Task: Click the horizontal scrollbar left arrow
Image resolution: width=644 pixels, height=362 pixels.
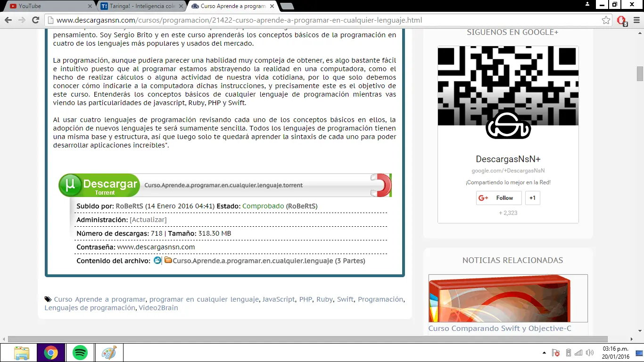Action: click(x=4, y=339)
